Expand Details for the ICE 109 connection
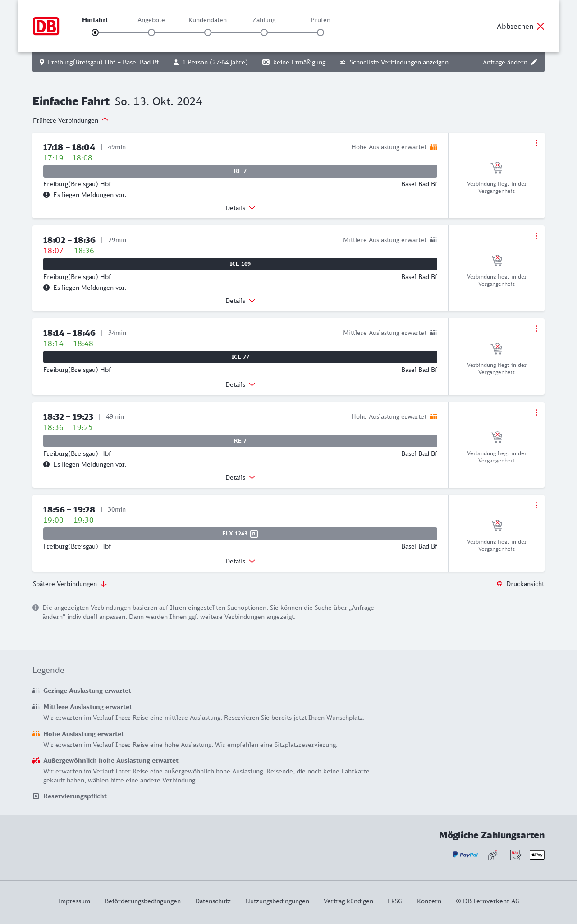Viewport: 577px width, 924px height. coord(240,301)
